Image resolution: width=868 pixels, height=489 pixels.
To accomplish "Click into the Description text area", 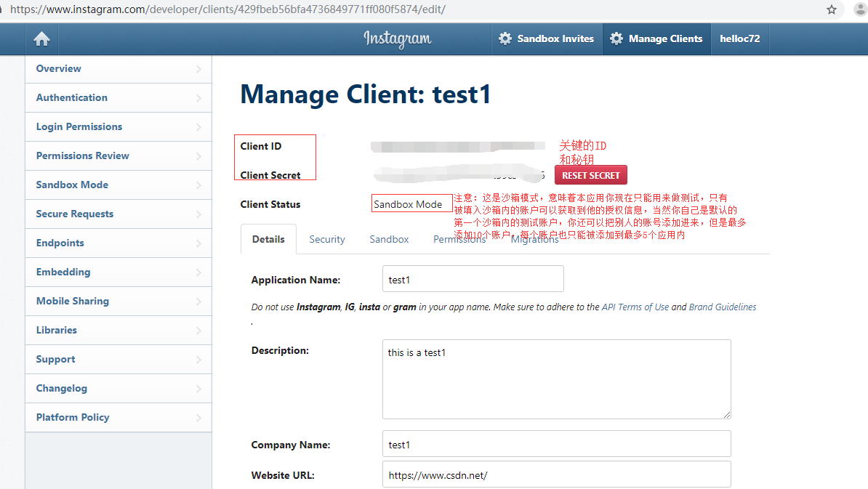I will point(556,379).
